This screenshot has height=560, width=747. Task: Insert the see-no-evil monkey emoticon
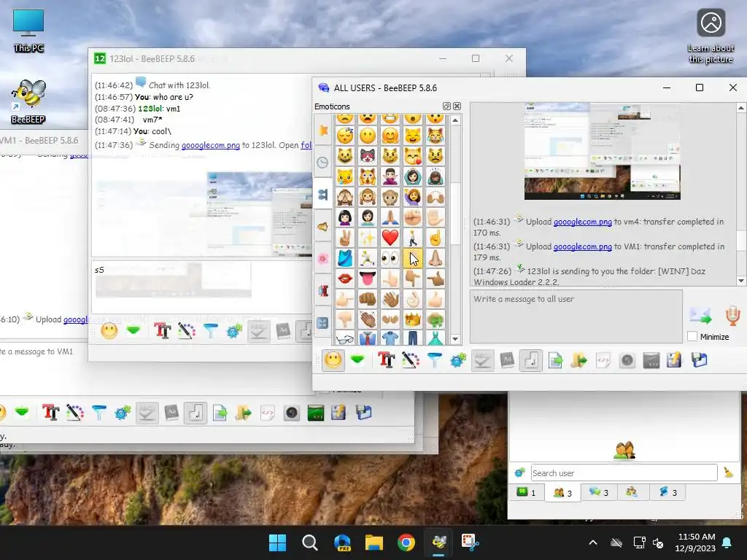click(345, 196)
